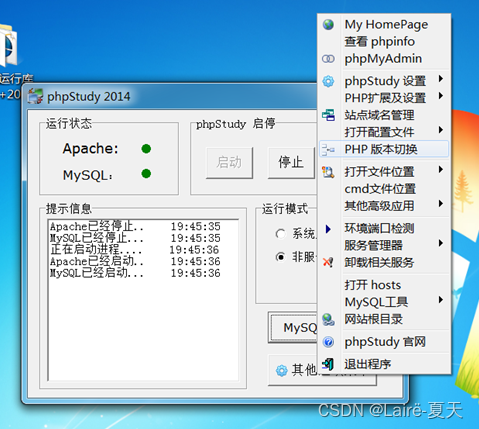The width and height of the screenshot is (479, 429).
Task: Open My HomePage from the menu
Action: pyautogui.click(x=384, y=24)
